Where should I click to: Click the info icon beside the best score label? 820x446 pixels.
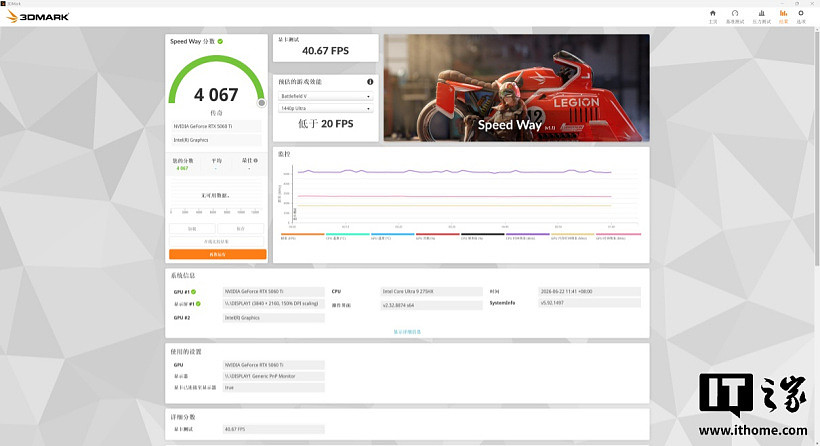[256, 161]
